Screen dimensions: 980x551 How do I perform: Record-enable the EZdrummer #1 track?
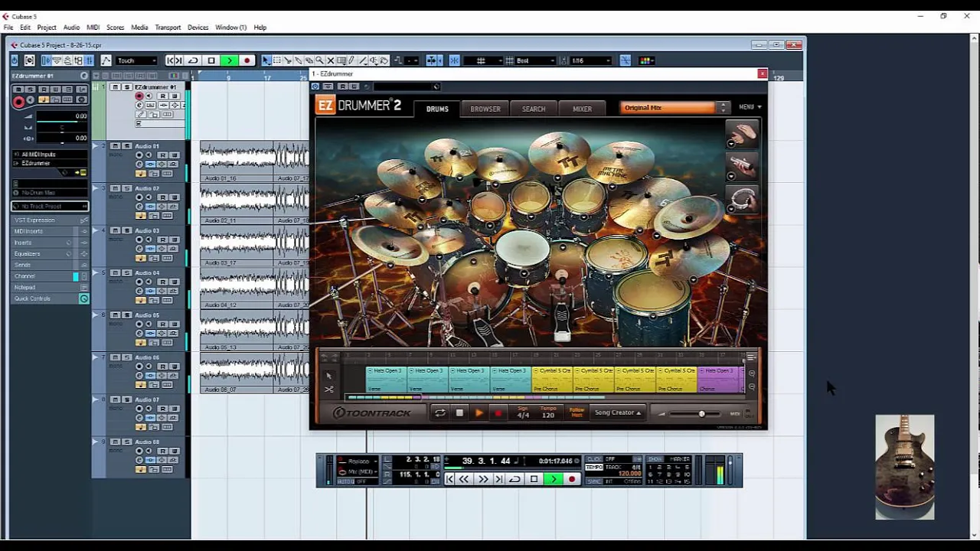[x=139, y=96]
